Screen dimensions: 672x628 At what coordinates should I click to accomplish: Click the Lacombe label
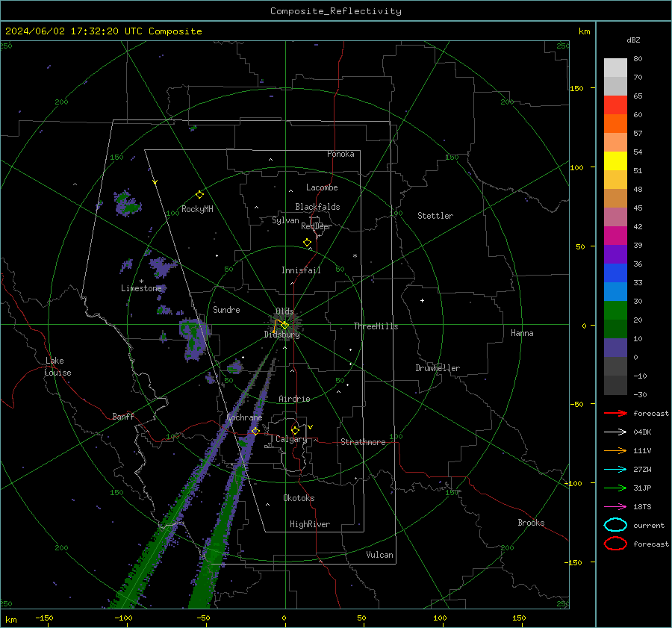click(322, 187)
